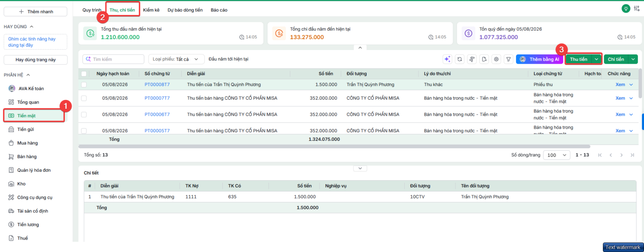Image resolution: width=644 pixels, height=252 pixels.
Task: Open voucher link PT00008T7
Action: point(157,85)
